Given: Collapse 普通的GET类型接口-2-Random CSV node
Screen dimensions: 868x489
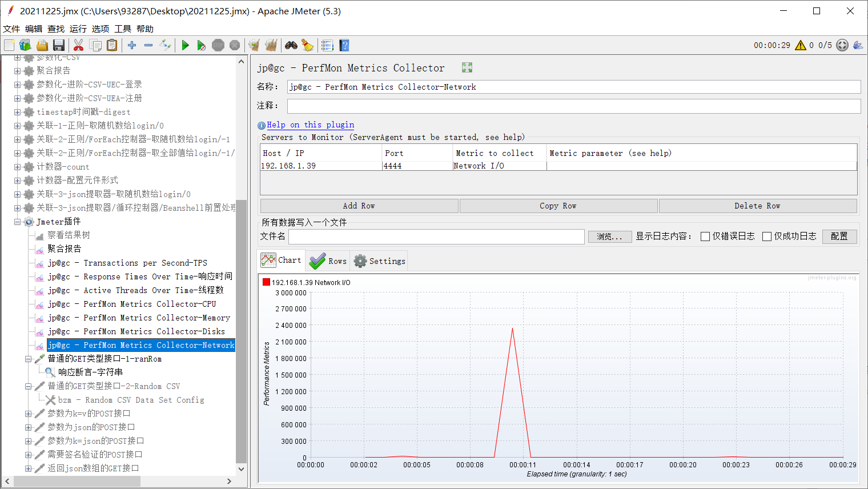Looking at the screenshot, I should coord(28,386).
